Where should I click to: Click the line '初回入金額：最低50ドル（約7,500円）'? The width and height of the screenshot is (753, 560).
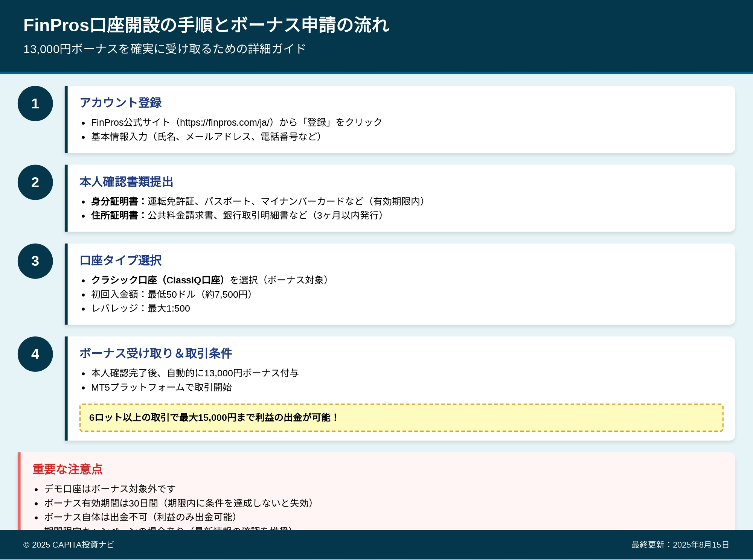click(x=172, y=294)
